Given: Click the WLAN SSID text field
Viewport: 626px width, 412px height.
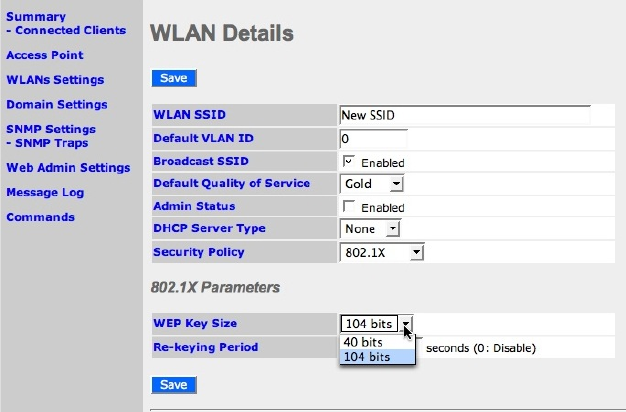Looking at the screenshot, I should click(464, 115).
